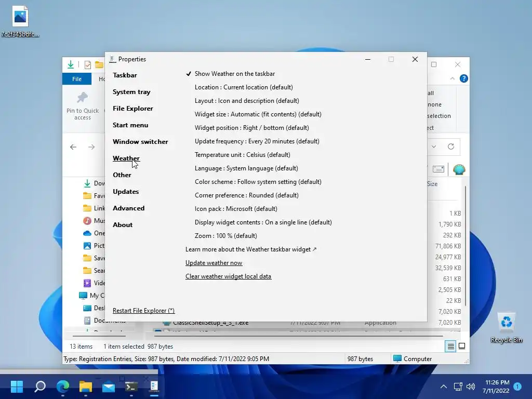This screenshot has width=532, height=399.
Task: Open the Updates section
Action: [126, 192]
